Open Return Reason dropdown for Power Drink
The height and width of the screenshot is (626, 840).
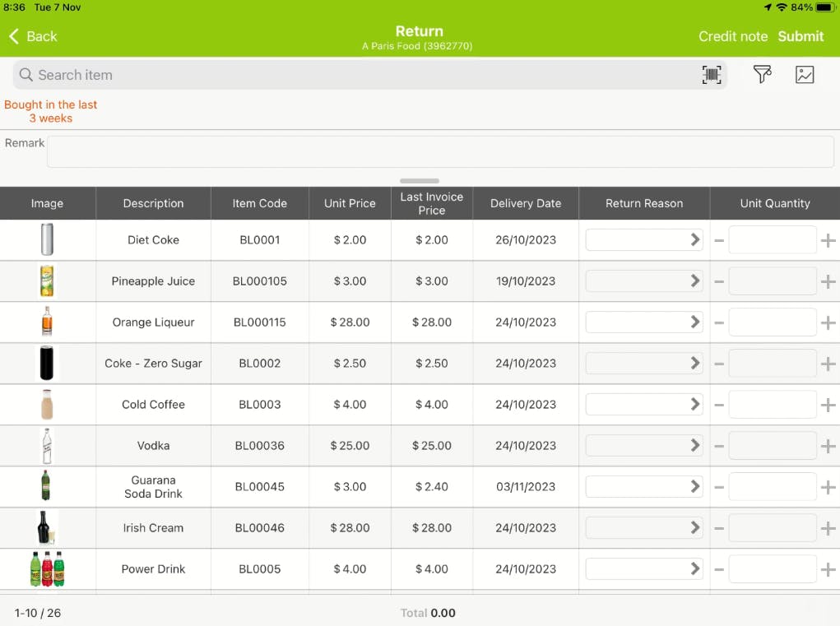644,568
